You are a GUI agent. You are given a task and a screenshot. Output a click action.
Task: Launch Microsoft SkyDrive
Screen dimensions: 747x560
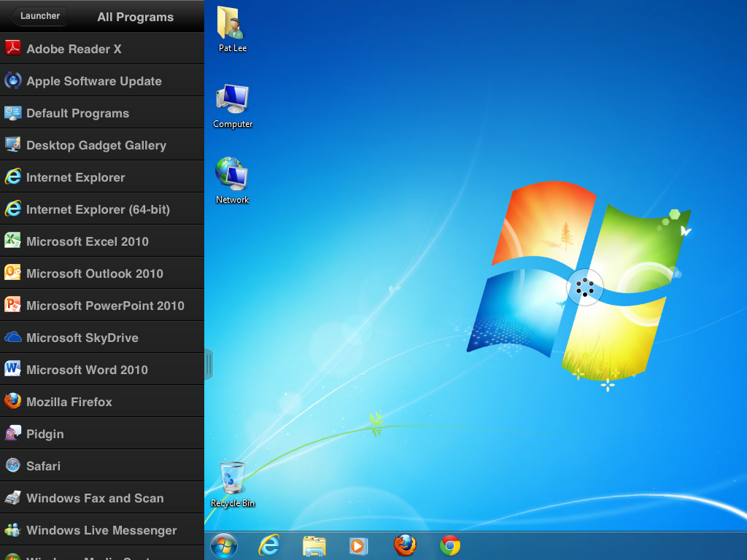pos(82,338)
